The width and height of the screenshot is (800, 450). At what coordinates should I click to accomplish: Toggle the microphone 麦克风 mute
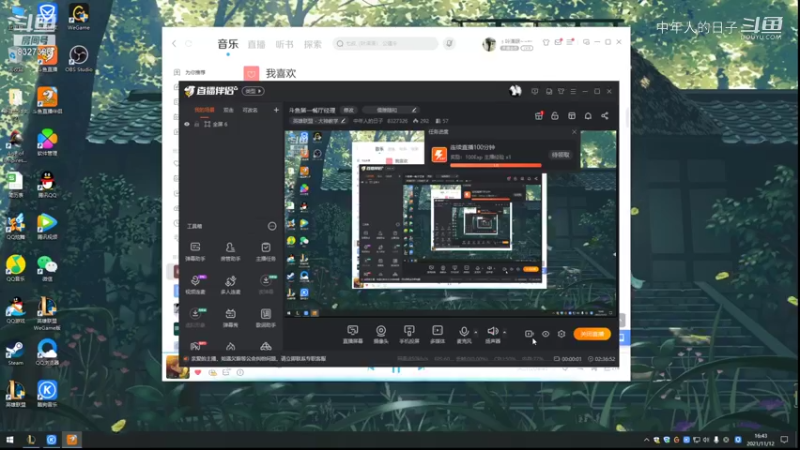pos(464,334)
